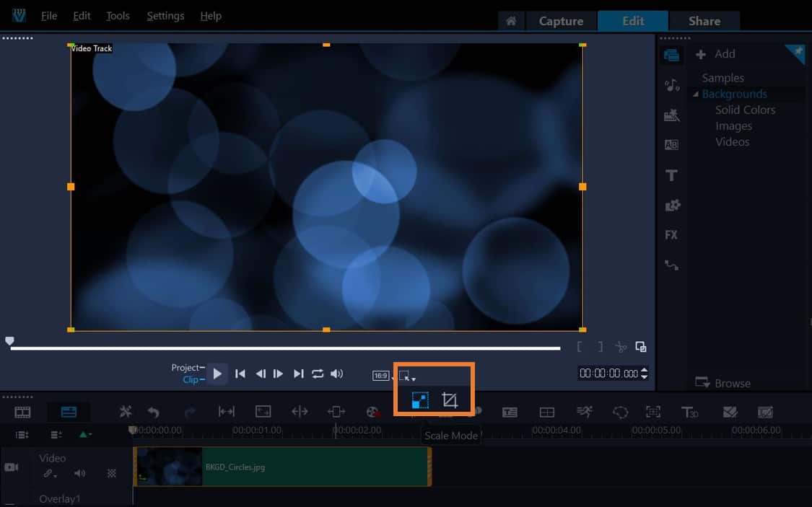
Task: Open the Edit menu
Action: [x=82, y=16]
